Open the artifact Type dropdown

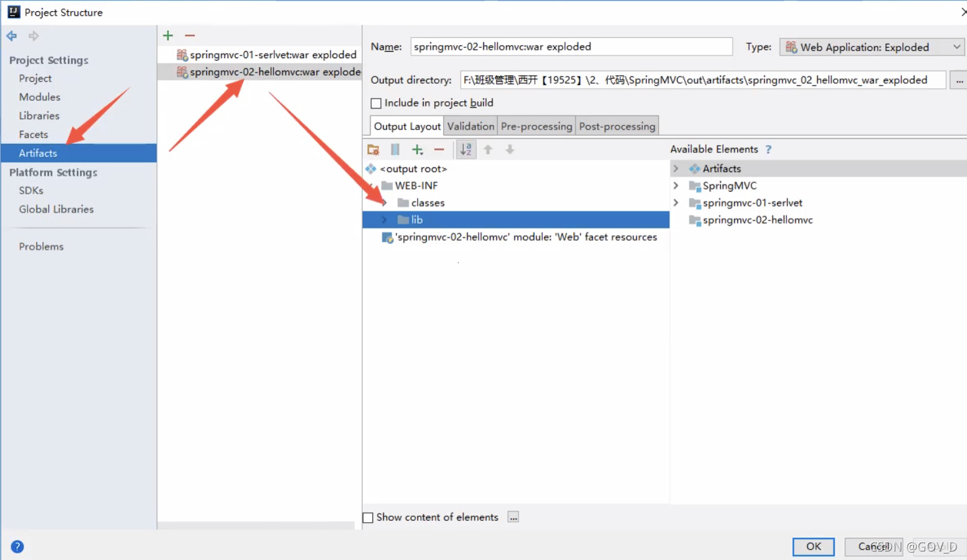873,47
